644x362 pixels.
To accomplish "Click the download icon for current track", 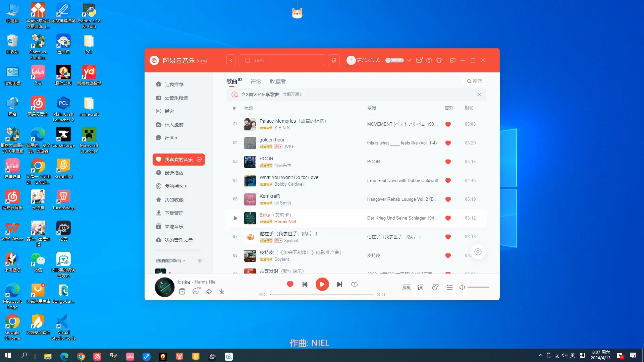I will click(222, 291).
